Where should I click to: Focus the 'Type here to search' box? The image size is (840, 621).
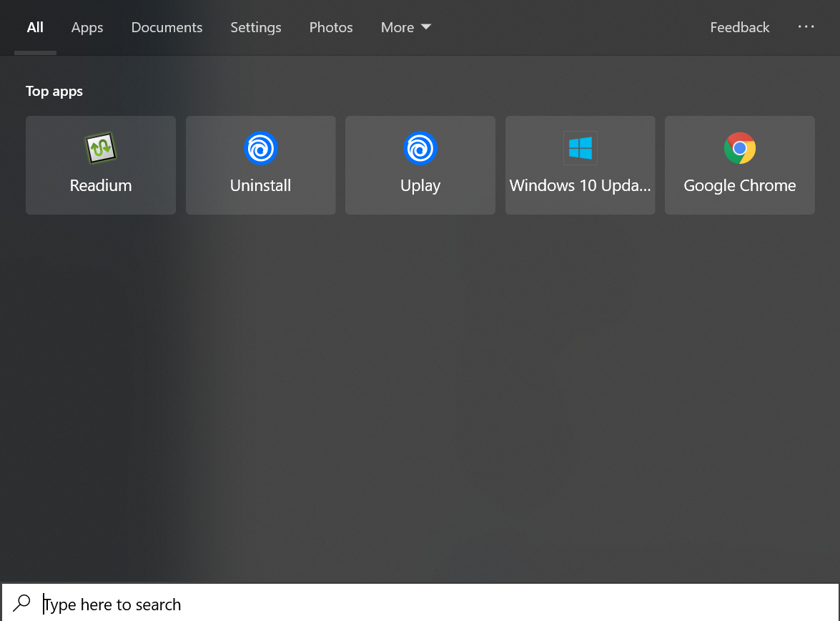point(420,603)
